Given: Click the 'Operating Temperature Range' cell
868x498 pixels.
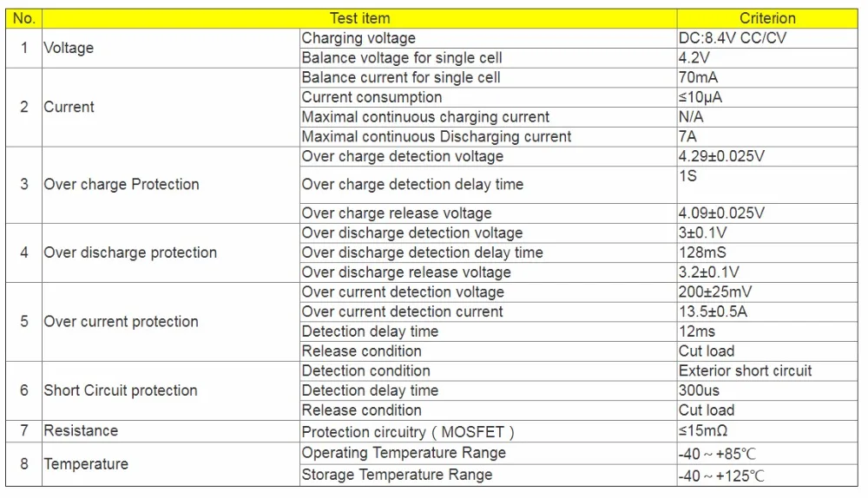Looking at the screenshot, I should [x=488, y=453].
